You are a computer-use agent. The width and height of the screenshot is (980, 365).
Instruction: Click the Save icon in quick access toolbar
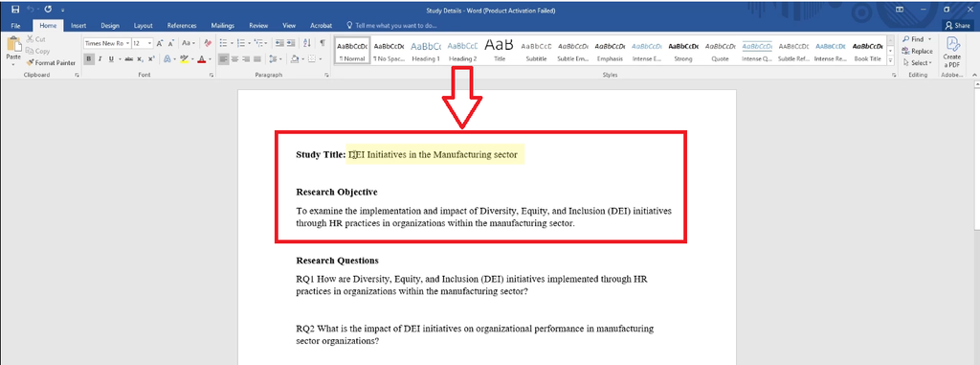(x=15, y=10)
